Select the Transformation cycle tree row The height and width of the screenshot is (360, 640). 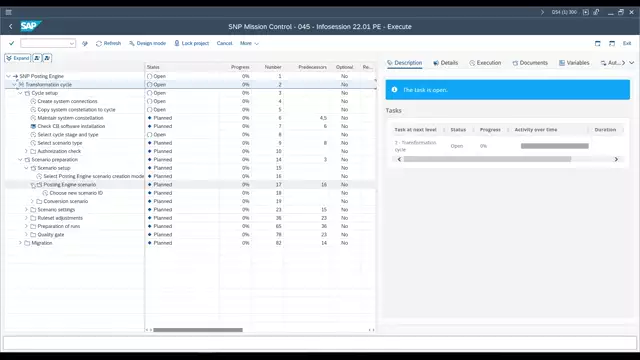[x=190, y=84]
